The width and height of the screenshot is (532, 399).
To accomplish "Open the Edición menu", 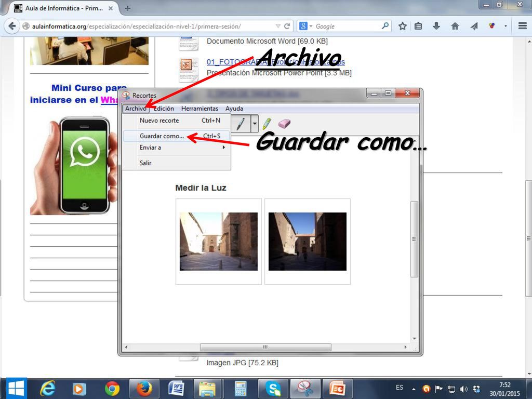I will [164, 109].
